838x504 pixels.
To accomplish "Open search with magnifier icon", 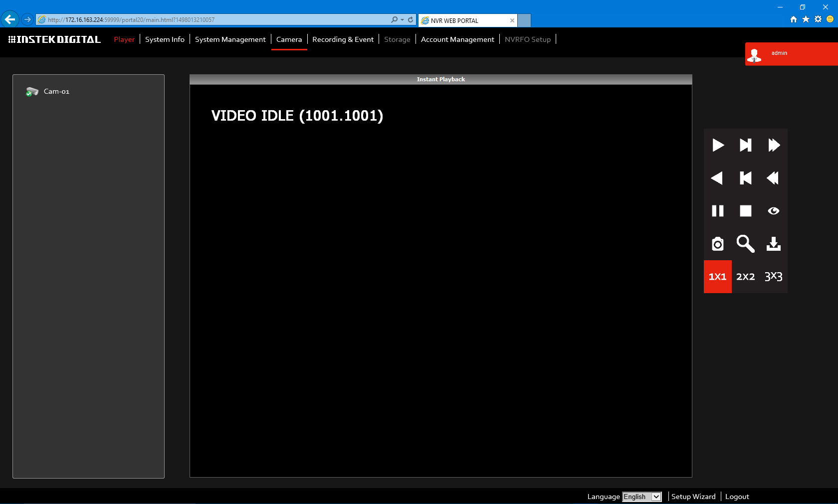I will coord(745,244).
